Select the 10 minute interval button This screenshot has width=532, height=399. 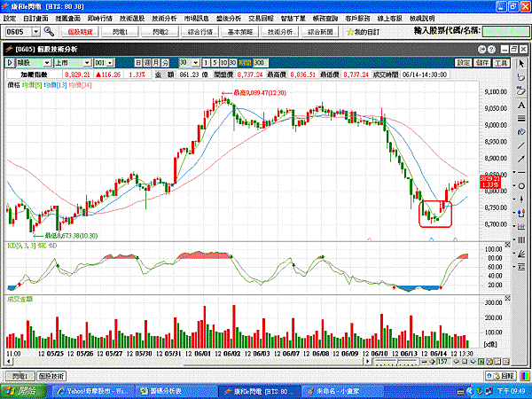coord(223,63)
